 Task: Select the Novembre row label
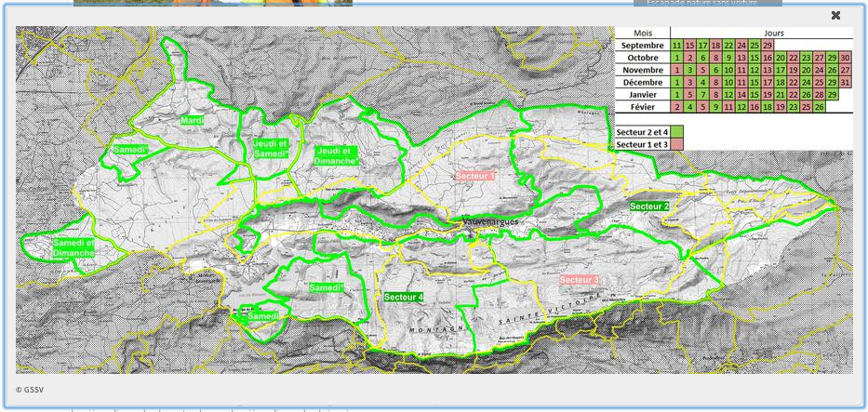(643, 71)
